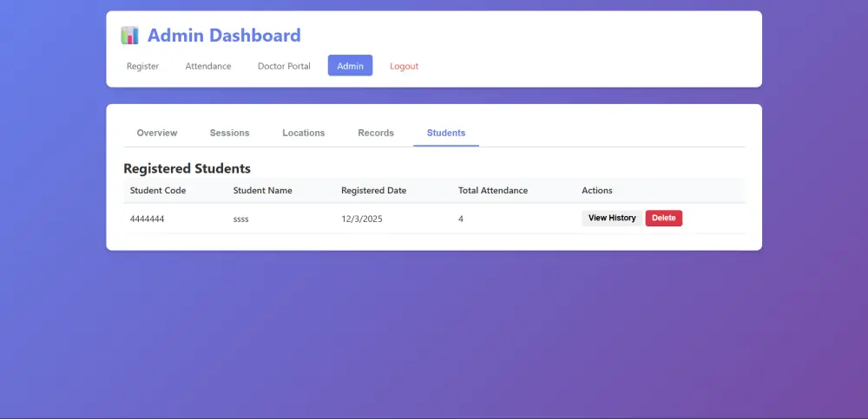Delete student 4444444
The image size is (868, 419).
tap(664, 218)
